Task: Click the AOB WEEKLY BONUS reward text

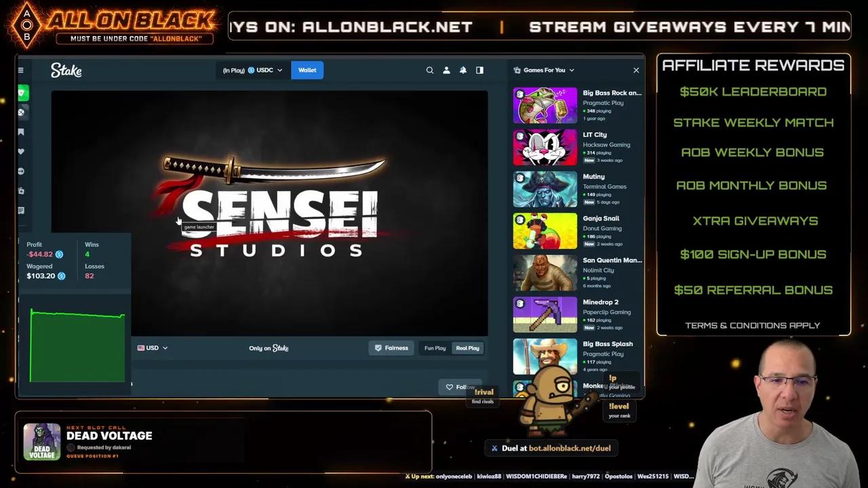Action: tap(752, 152)
